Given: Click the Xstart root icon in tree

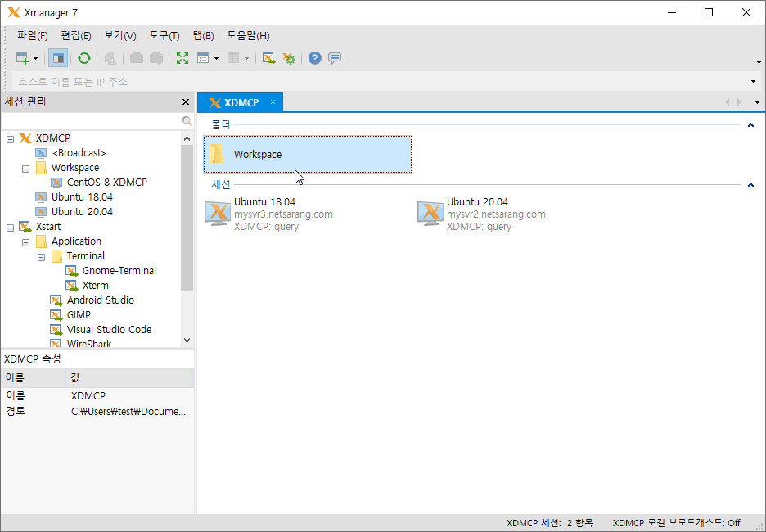Looking at the screenshot, I should [25, 227].
